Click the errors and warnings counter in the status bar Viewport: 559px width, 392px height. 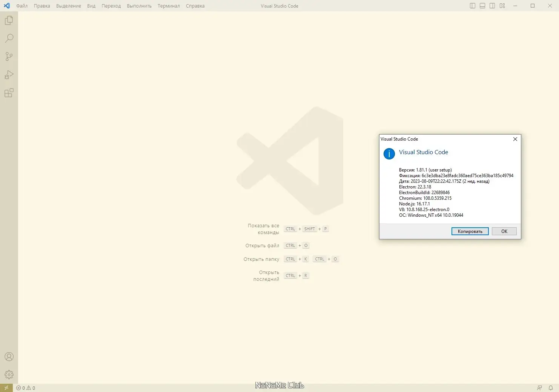click(x=26, y=387)
